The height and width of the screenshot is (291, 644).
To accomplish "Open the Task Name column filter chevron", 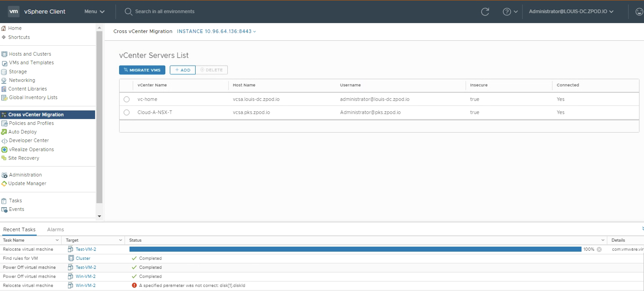I will point(57,240).
